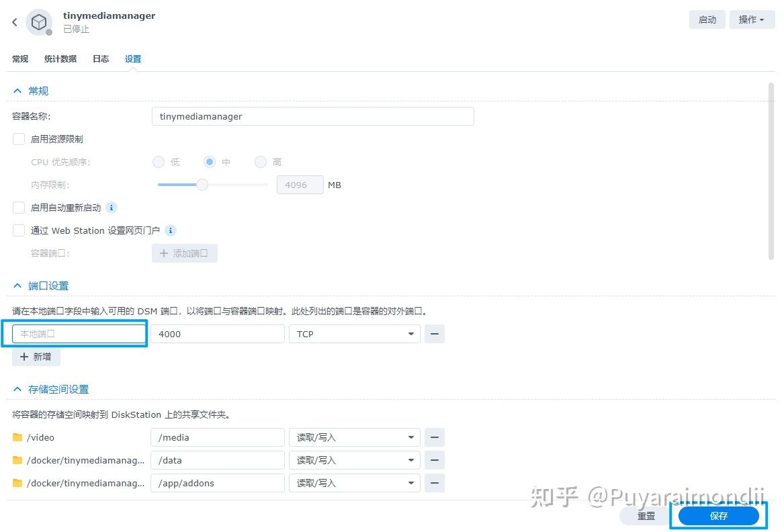Screen dimensions: 784x532
Task: Select the 高 CPU priority radio button
Action: (x=261, y=161)
